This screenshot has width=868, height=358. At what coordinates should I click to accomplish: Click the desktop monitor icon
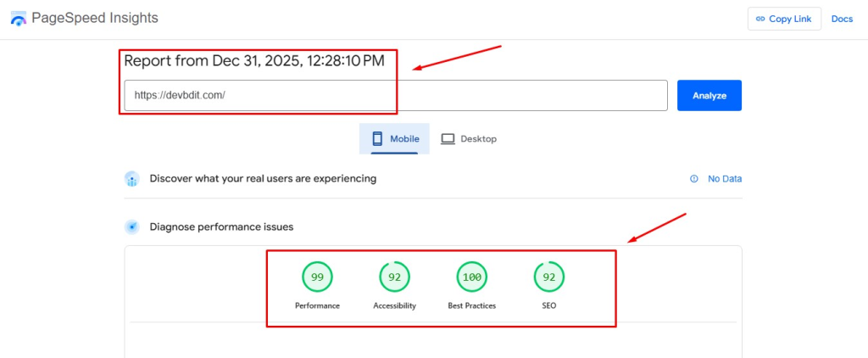pyautogui.click(x=448, y=139)
